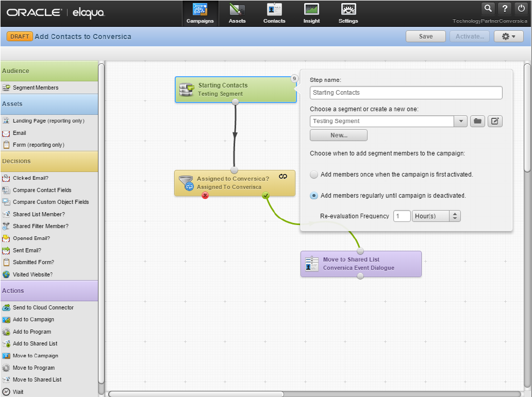
Task: Open help via question mark icon
Action: point(505,8)
